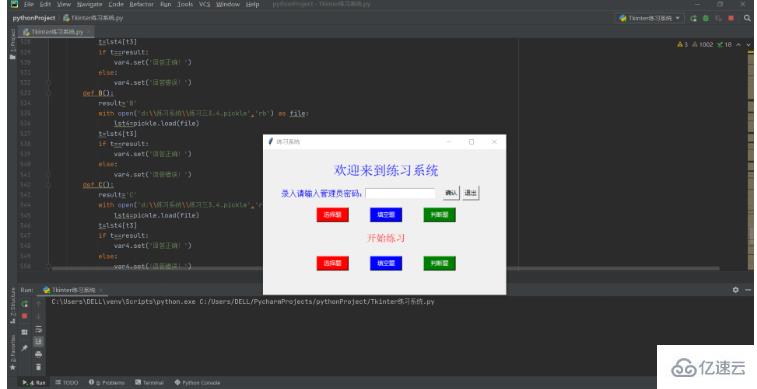
Task: Click the red 选择题 button under 开始练习
Action: (x=333, y=263)
